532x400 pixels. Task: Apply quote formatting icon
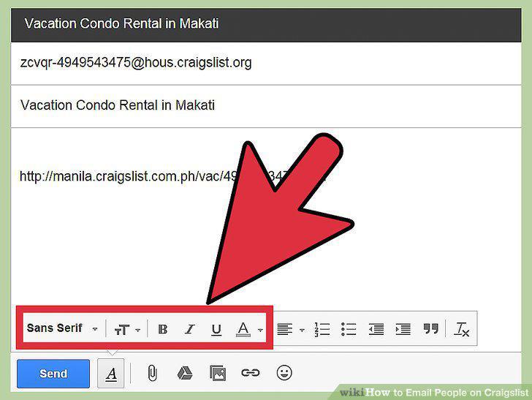pyautogui.click(x=431, y=328)
